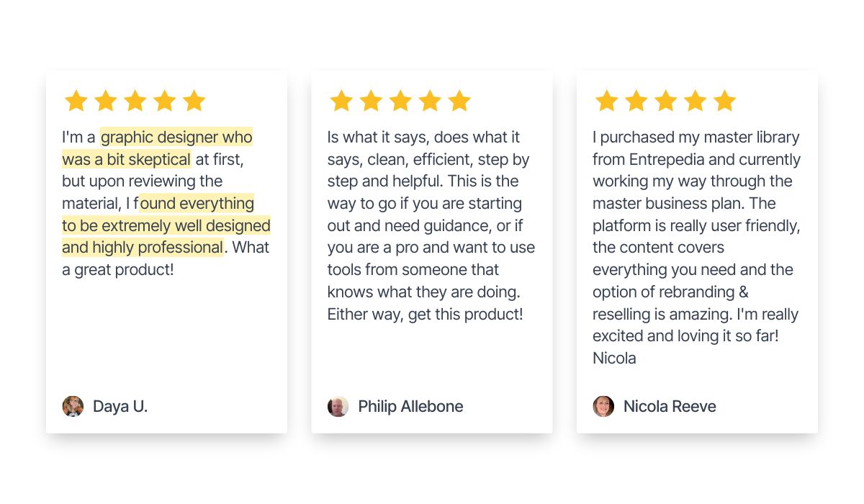864x504 pixels.
Task: Click the fifth star in Daya U.'s review
Action: click(194, 101)
